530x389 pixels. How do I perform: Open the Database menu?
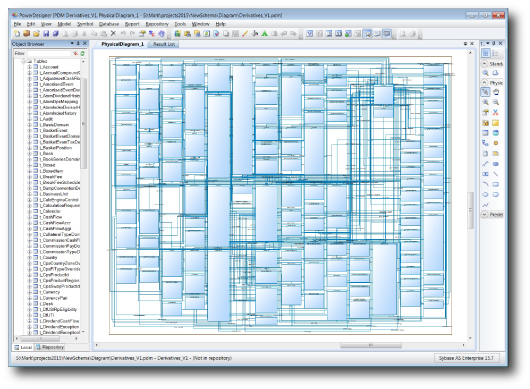(x=109, y=24)
